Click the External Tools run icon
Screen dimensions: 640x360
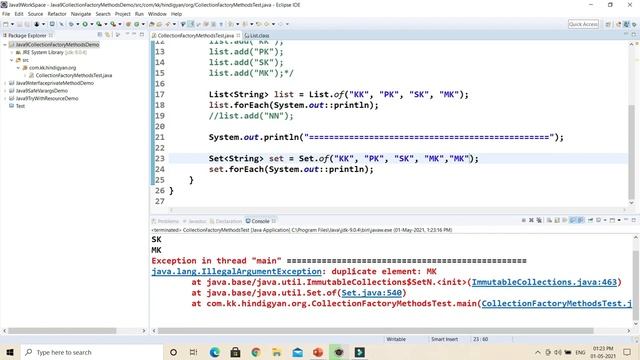pyautogui.click(x=113, y=24)
